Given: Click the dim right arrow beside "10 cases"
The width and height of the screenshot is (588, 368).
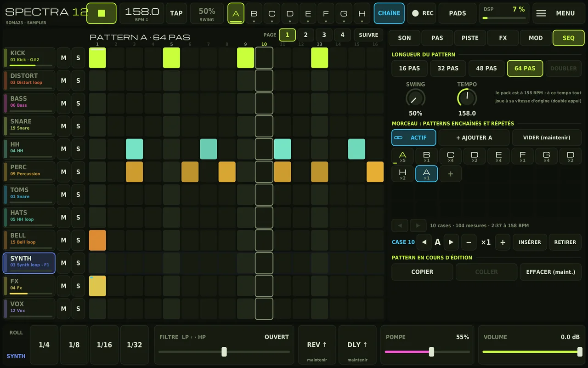Looking at the screenshot, I should 418,225.
